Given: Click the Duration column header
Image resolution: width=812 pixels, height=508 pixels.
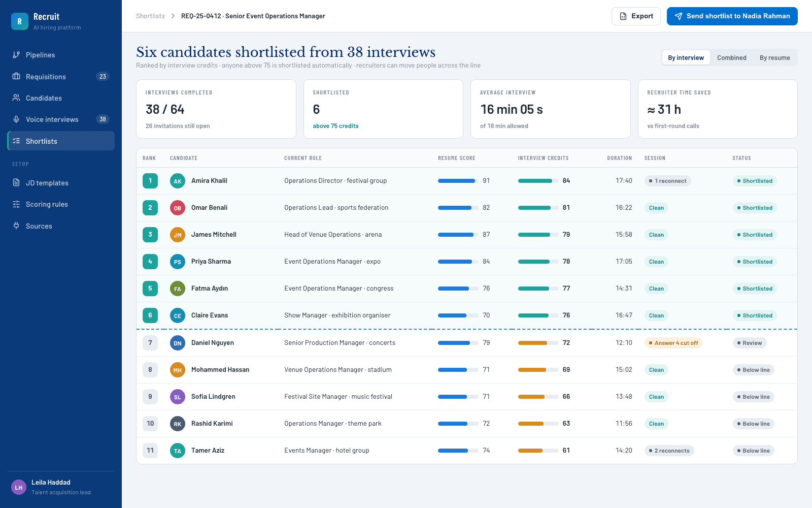Looking at the screenshot, I should pyautogui.click(x=620, y=158).
